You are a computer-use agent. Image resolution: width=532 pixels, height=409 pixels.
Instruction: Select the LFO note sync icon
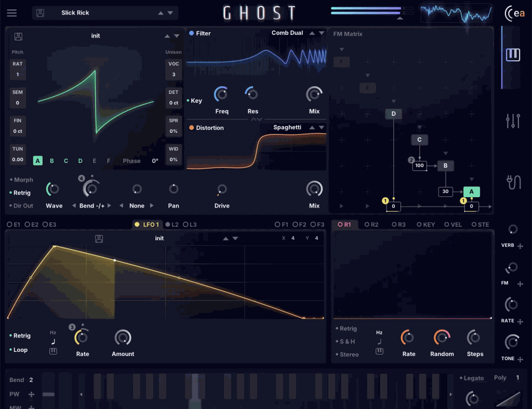click(54, 341)
